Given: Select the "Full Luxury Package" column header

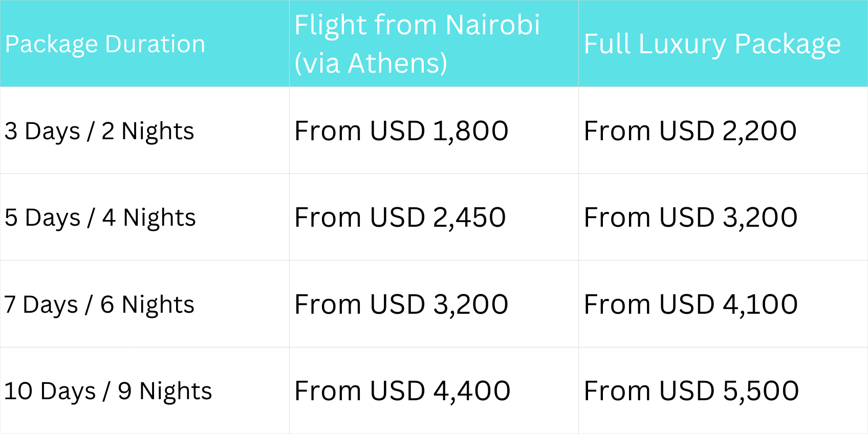Looking at the screenshot, I should pos(712,44).
